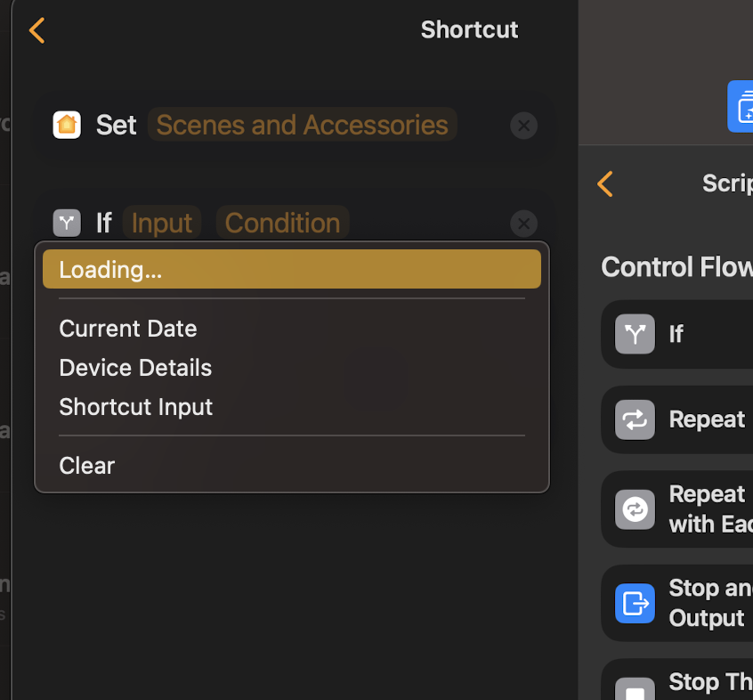This screenshot has width=753, height=700.
Task: Go back from the Scripting actions list
Action: point(605,183)
